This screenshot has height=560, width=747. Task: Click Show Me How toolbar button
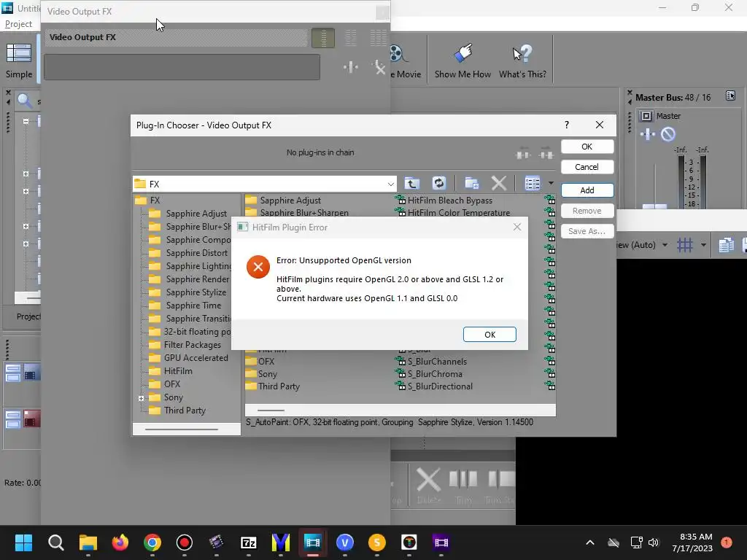(462, 61)
